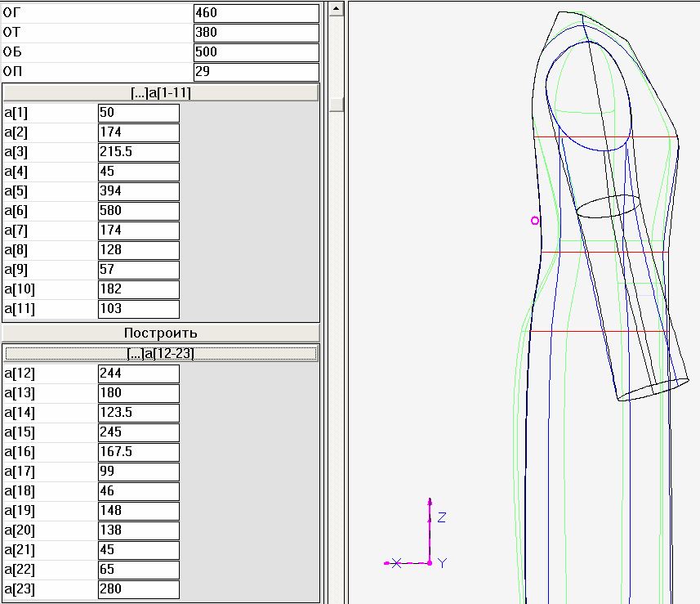Select the a[4] field with 45

click(139, 172)
